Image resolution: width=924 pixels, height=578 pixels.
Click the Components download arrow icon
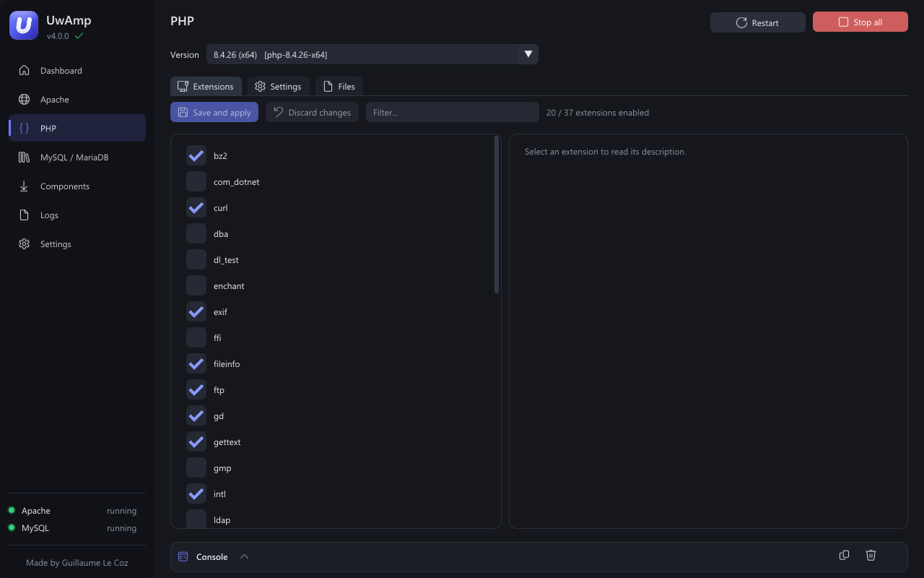pyautogui.click(x=25, y=186)
